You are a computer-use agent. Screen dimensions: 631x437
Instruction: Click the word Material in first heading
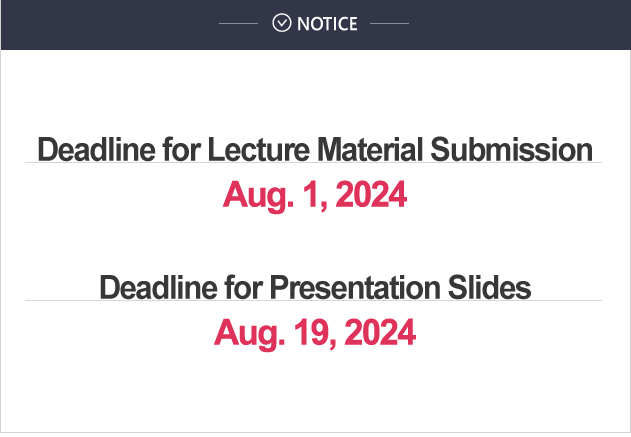370,149
